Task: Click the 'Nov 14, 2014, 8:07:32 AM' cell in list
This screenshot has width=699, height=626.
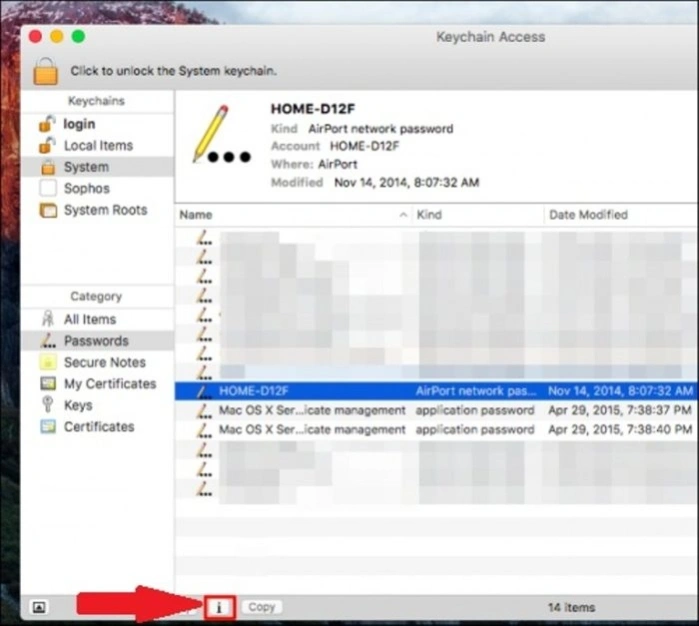Action: click(x=621, y=391)
